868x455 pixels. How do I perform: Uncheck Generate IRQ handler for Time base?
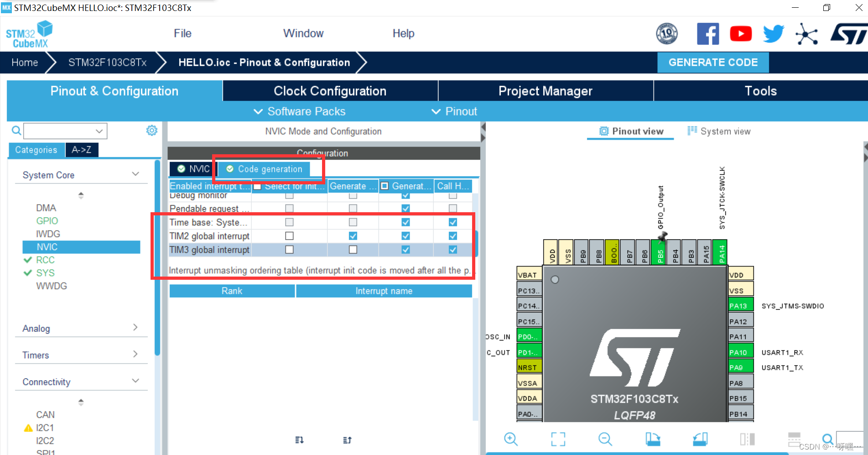[405, 222]
